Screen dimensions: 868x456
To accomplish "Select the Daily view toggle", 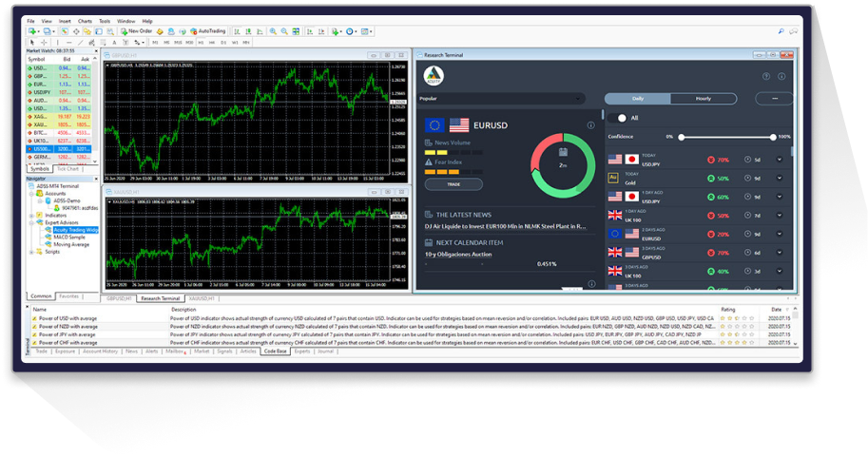I will pyautogui.click(x=638, y=99).
